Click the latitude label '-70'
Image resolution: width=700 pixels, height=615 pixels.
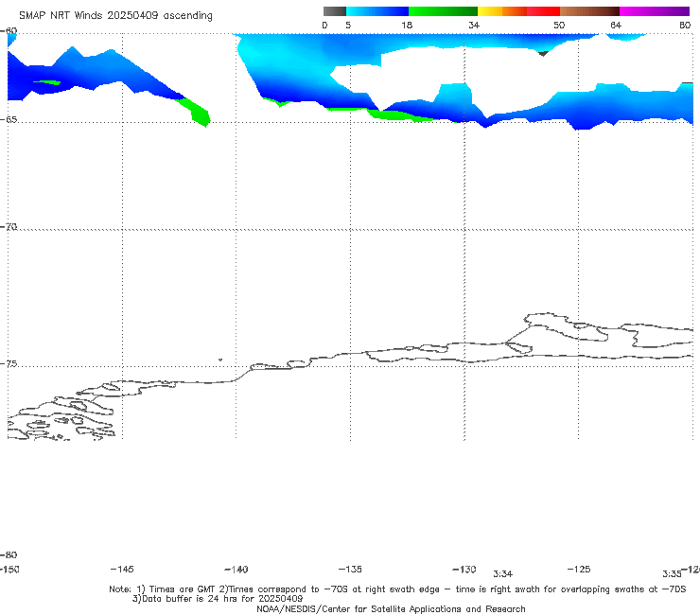tap(9, 226)
